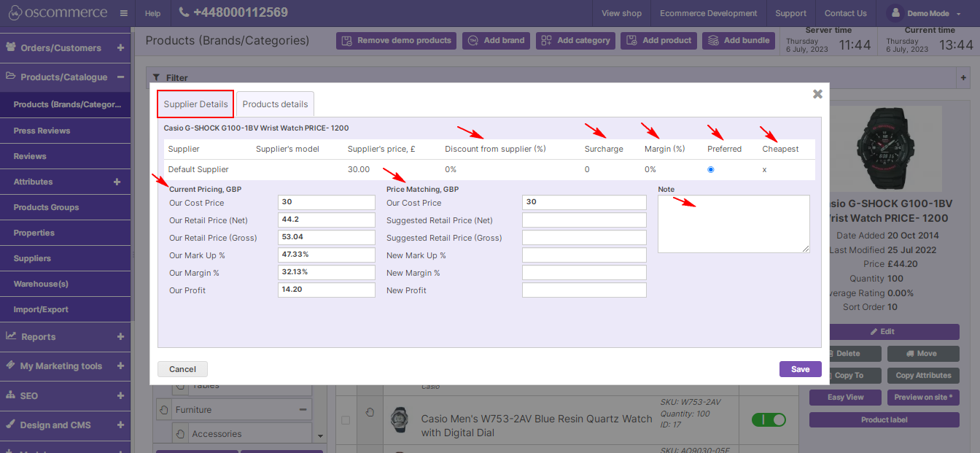Click the drag hand icon on W753-2AV row
Viewport: 980px width, 453px height.
tap(370, 413)
